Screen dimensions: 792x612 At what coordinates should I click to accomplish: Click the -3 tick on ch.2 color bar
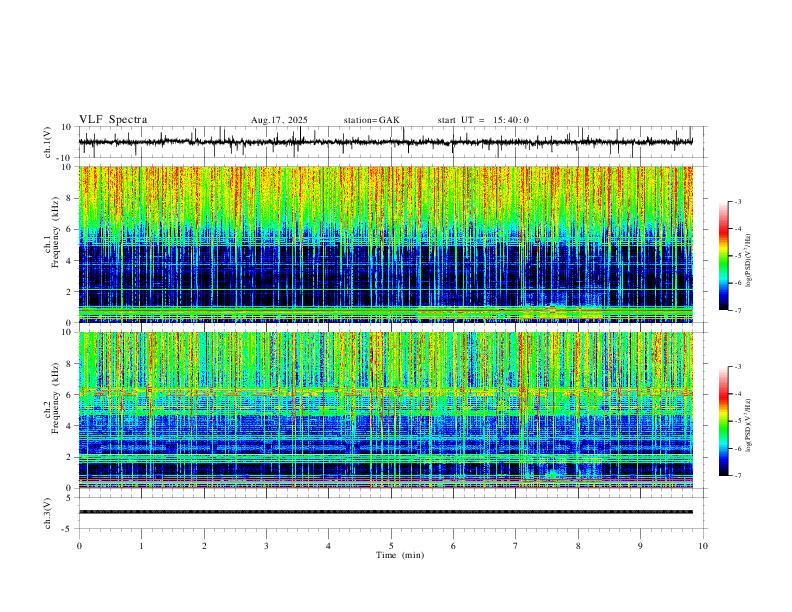click(x=738, y=367)
